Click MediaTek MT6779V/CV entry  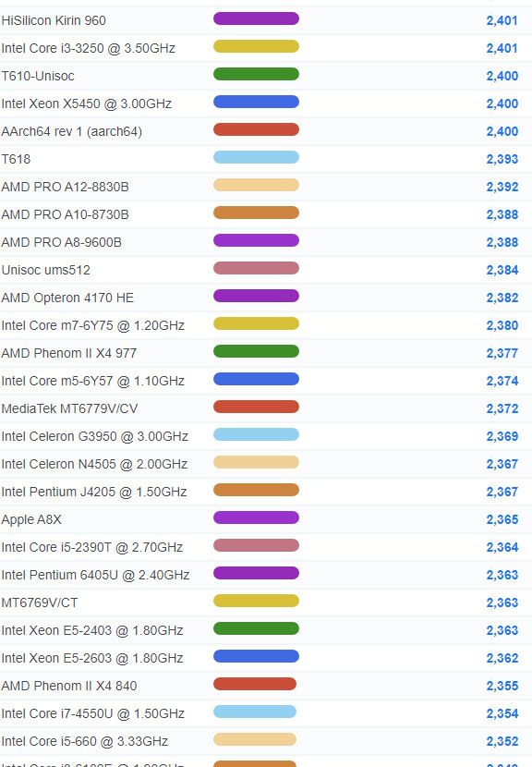pos(70,408)
